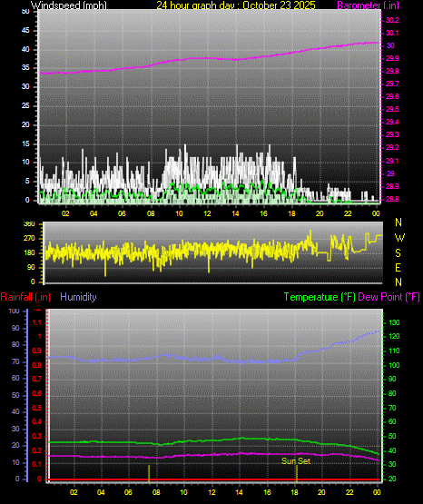Click 1.1 on the red rainfall axis

point(37,322)
